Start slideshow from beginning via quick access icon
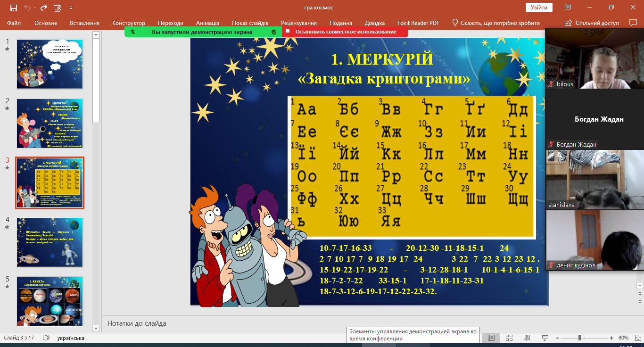644x347 pixels. click(58, 8)
